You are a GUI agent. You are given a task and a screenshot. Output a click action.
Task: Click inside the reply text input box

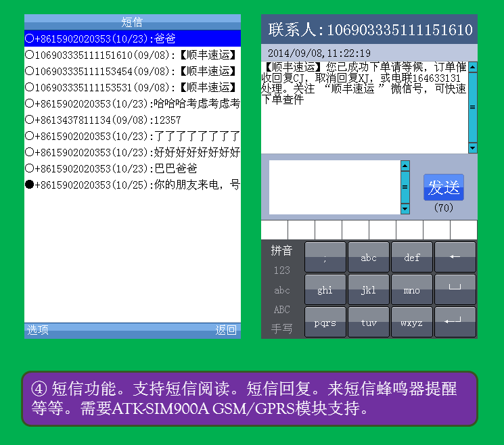[334, 187]
